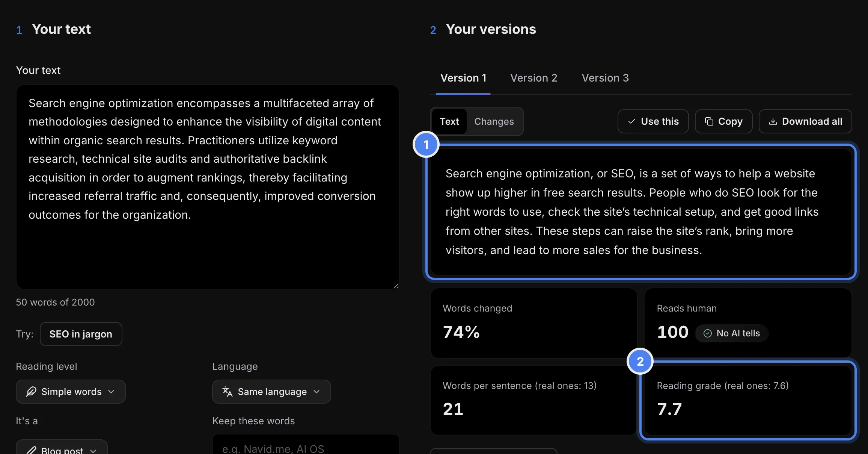Expand the Blog post type chevron
This screenshot has width=868, height=454.
[93, 451]
